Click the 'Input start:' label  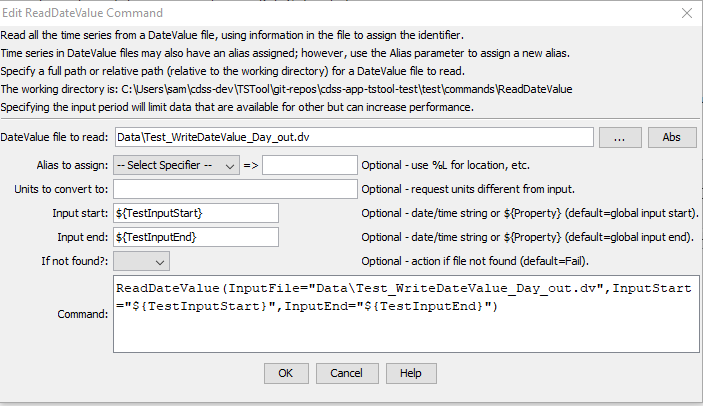pyautogui.click(x=80, y=213)
